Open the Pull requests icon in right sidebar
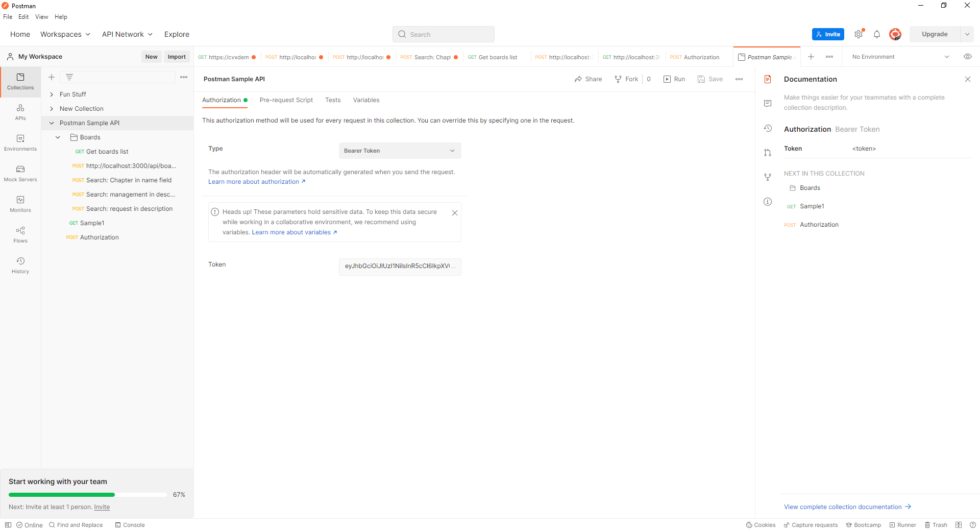 pos(768,153)
